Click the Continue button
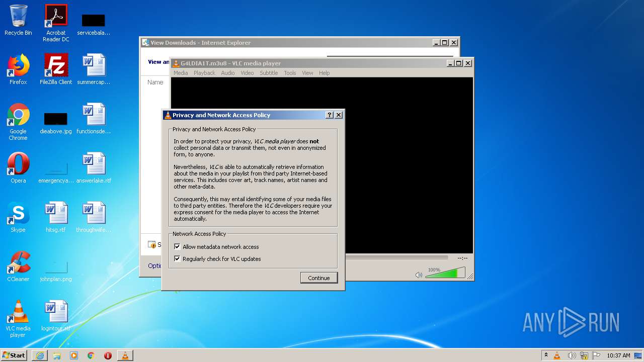Screen dimensions: 644x362 pos(319,278)
